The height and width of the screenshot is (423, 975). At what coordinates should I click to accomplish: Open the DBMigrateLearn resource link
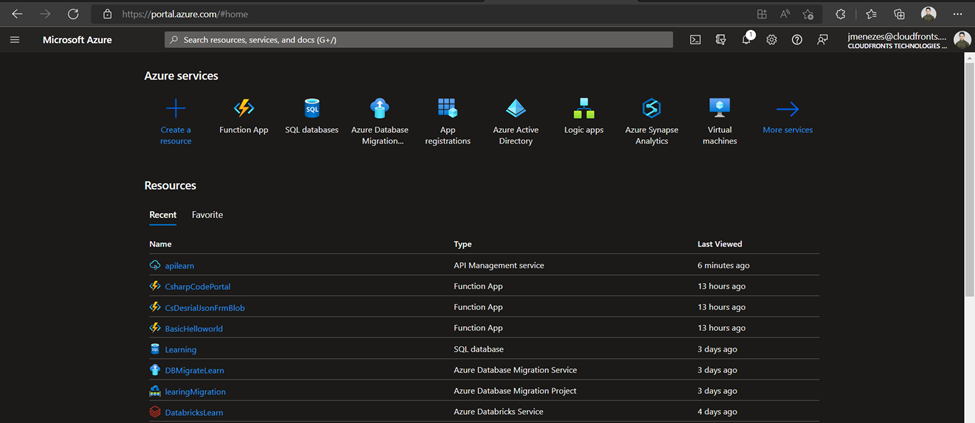coord(194,370)
